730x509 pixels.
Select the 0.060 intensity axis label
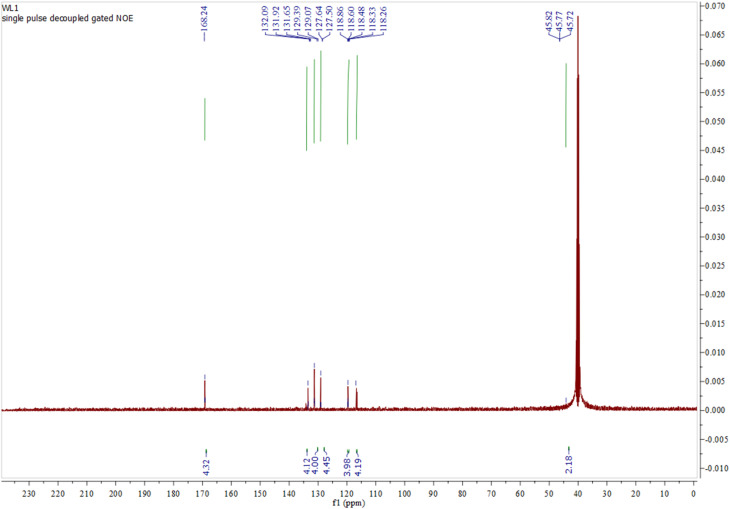(716, 64)
